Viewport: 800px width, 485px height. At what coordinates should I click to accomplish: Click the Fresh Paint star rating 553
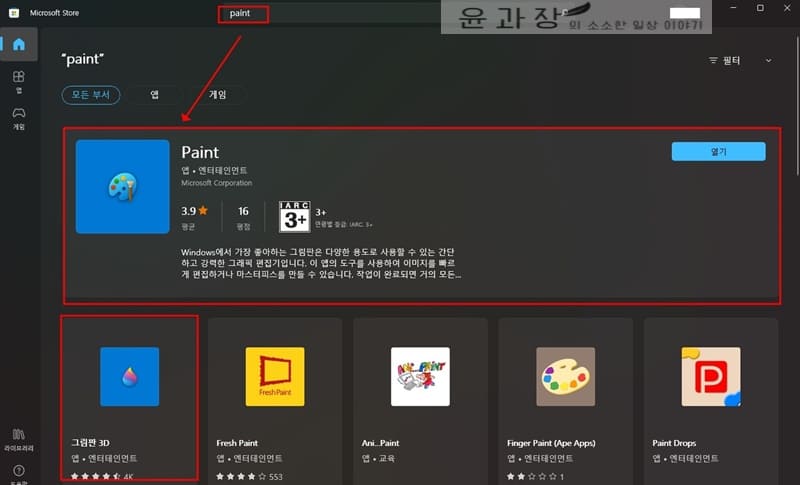pos(249,476)
